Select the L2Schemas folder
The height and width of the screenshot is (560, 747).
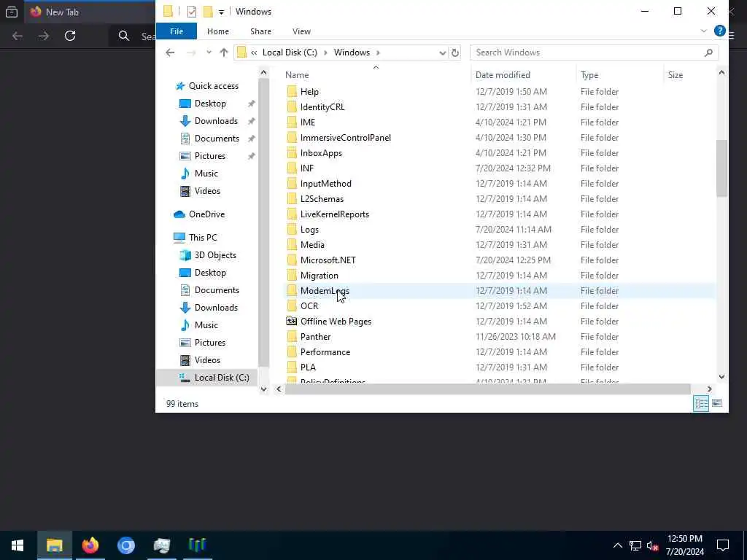point(322,198)
